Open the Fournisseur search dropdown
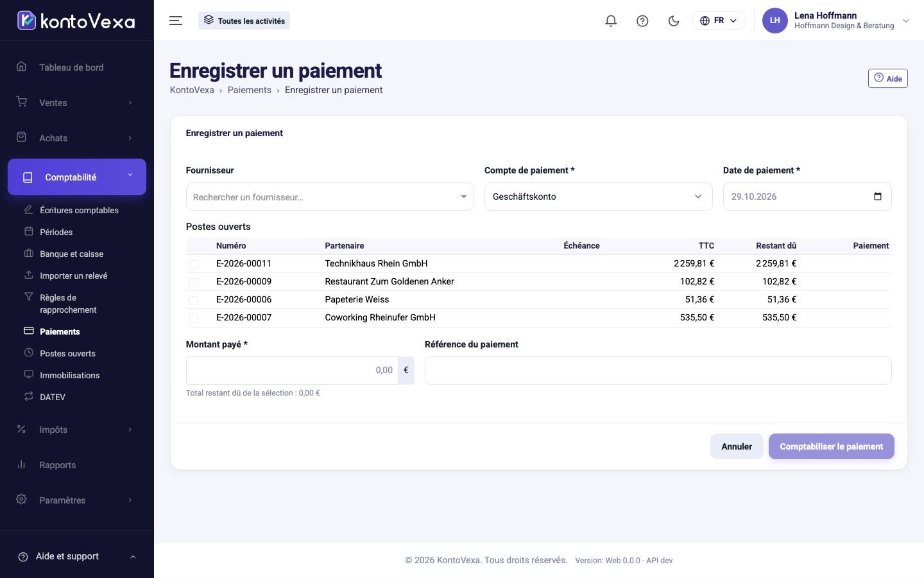The height and width of the screenshot is (578, 924). coord(330,197)
